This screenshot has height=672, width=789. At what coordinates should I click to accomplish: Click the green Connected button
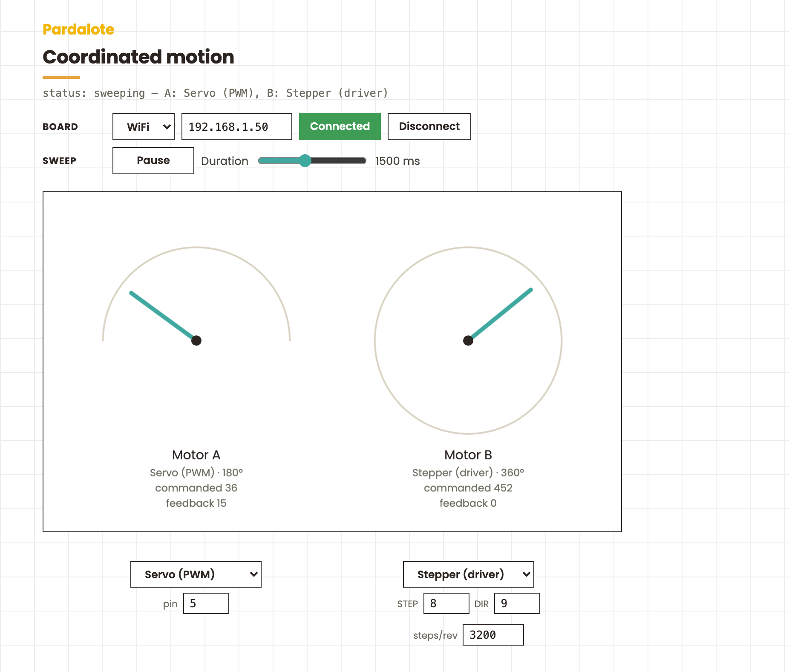tap(340, 127)
